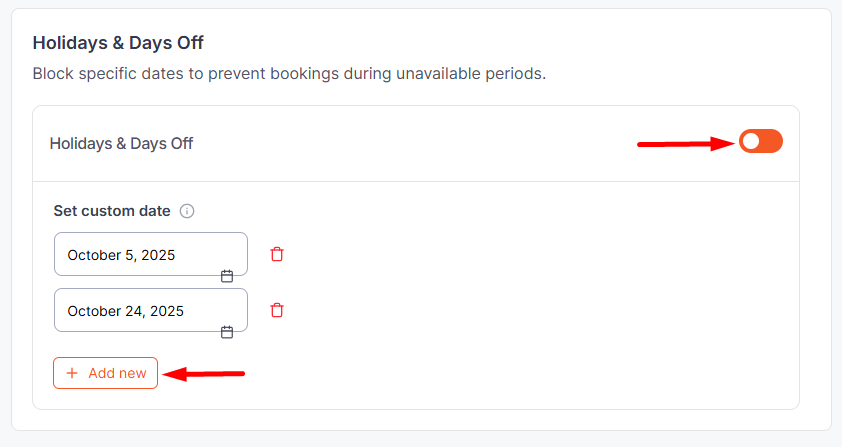Open calendar icon in October 5, 2025 field
Image resolution: width=842 pixels, height=447 pixels.
pyautogui.click(x=227, y=276)
